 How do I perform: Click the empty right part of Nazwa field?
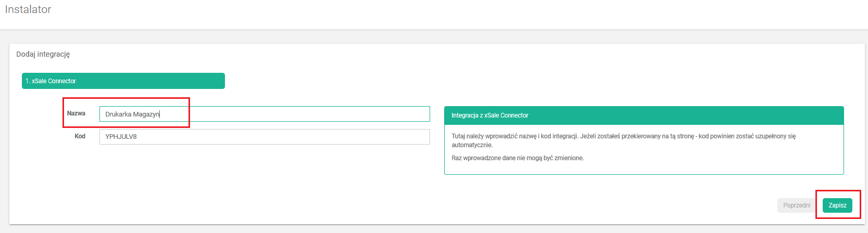tap(338, 114)
